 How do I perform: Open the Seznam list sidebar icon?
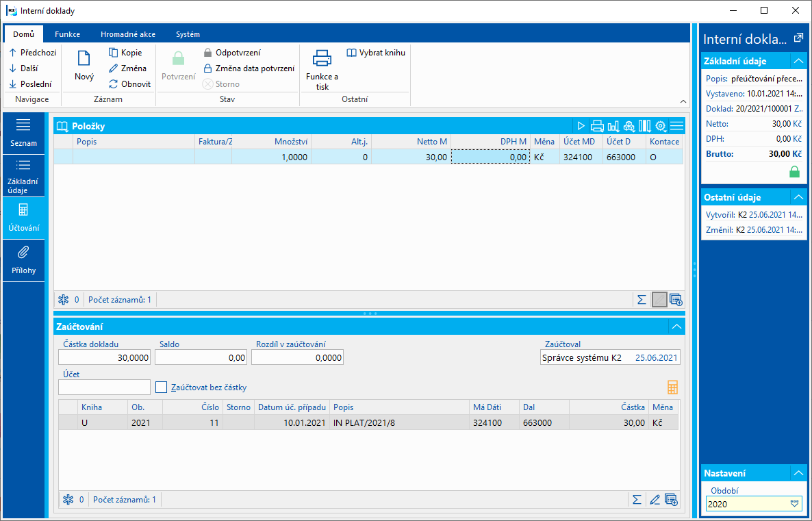pos(23,125)
